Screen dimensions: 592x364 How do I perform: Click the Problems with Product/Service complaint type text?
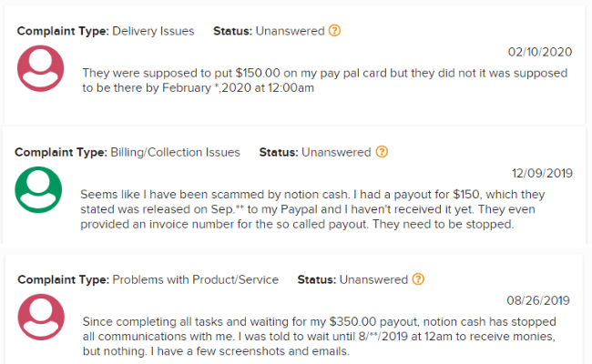(x=196, y=279)
